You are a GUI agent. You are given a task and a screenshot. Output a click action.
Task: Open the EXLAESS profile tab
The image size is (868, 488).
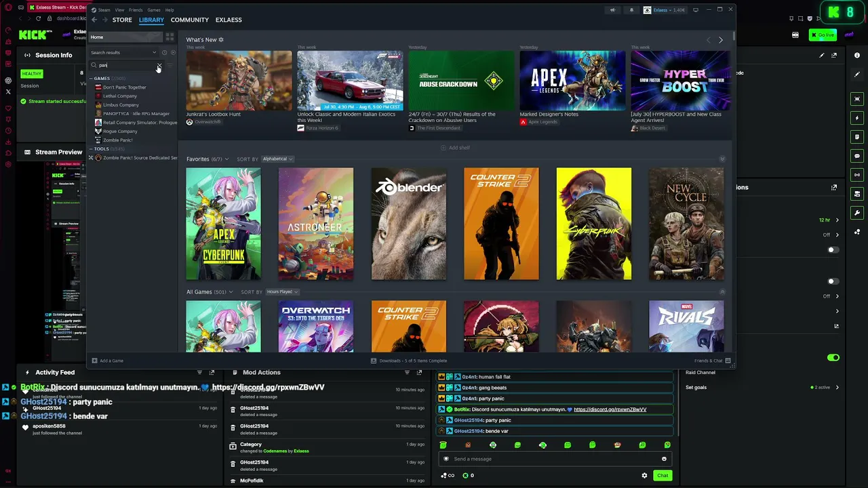pos(229,20)
